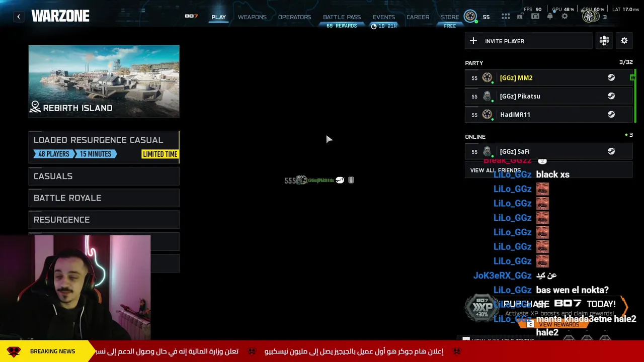Click the unlock padlock icon
The width and height of the screenshot is (644, 362).
pyautogui.click(x=520, y=17)
